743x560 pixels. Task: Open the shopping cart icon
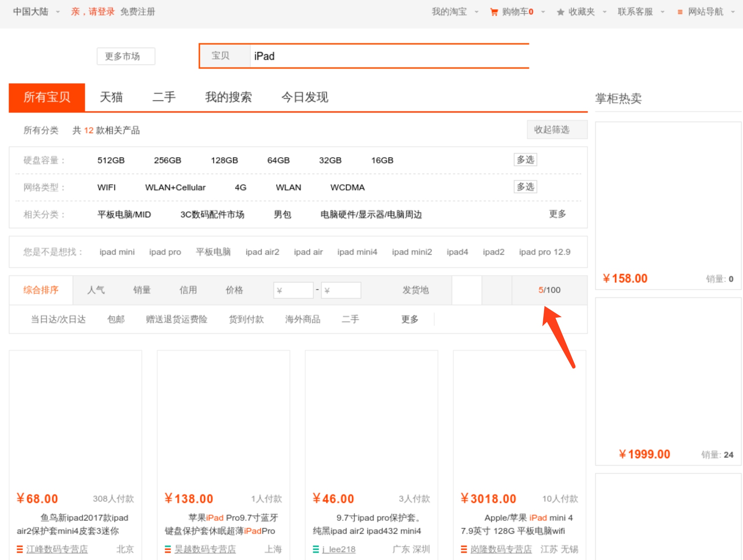(x=494, y=12)
